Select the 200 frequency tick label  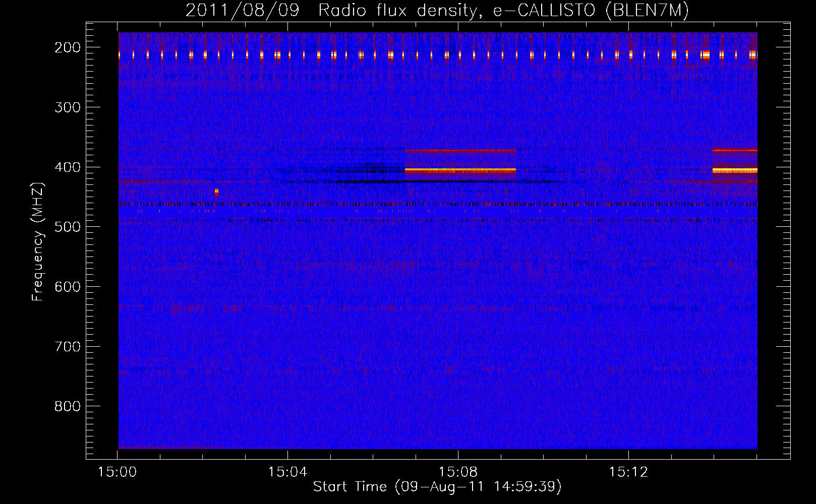click(68, 47)
